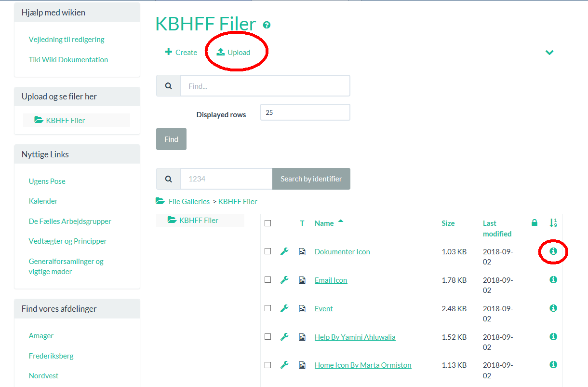Check the box for Dokumenter Icon
The height and width of the screenshot is (387, 588).
[x=268, y=251]
